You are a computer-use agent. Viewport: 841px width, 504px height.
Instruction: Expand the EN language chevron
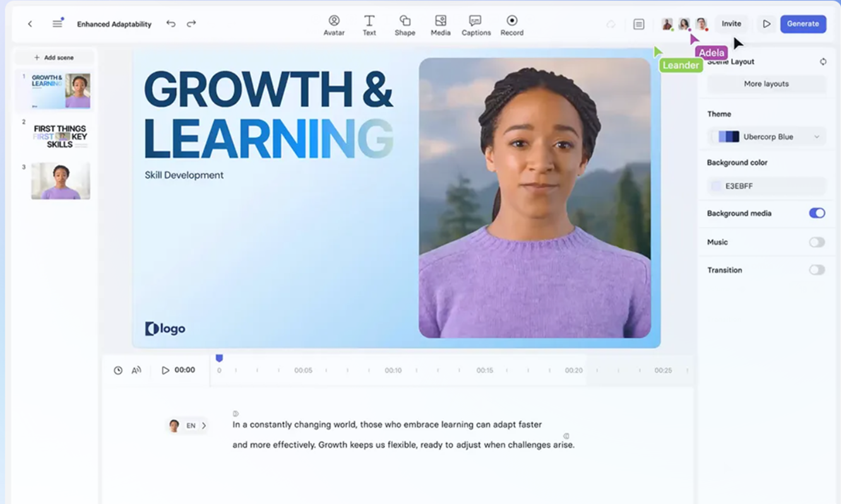[x=204, y=426]
